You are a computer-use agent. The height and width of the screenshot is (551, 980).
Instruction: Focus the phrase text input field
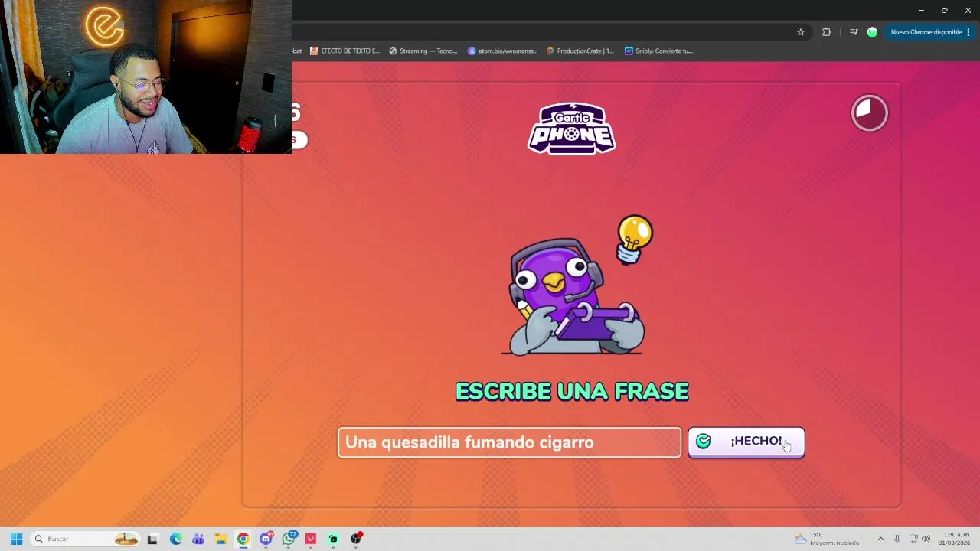tap(509, 442)
